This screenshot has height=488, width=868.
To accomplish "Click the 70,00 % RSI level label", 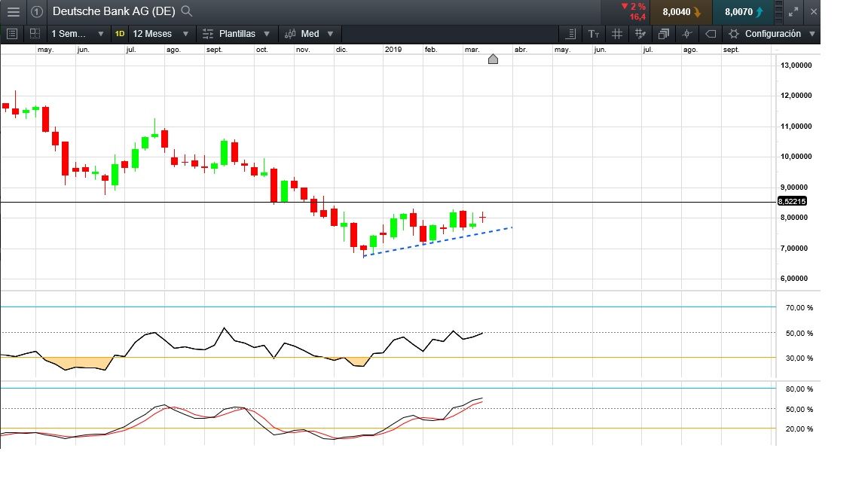I will click(x=799, y=307).
